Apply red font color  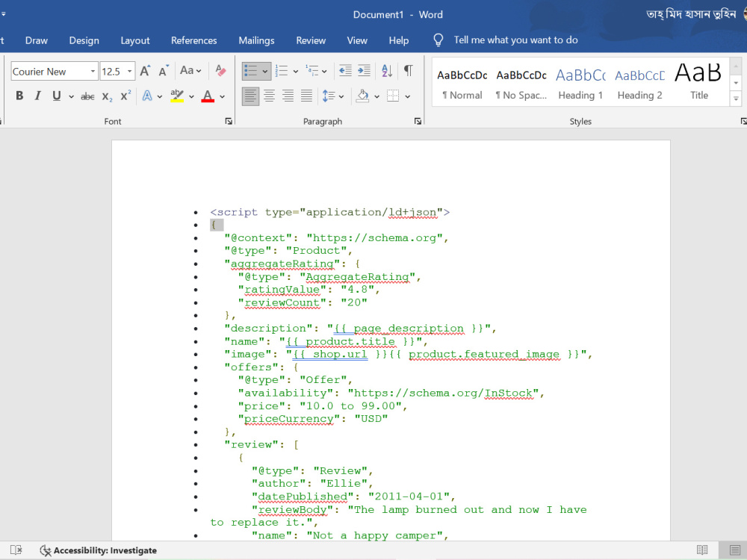pyautogui.click(x=208, y=96)
